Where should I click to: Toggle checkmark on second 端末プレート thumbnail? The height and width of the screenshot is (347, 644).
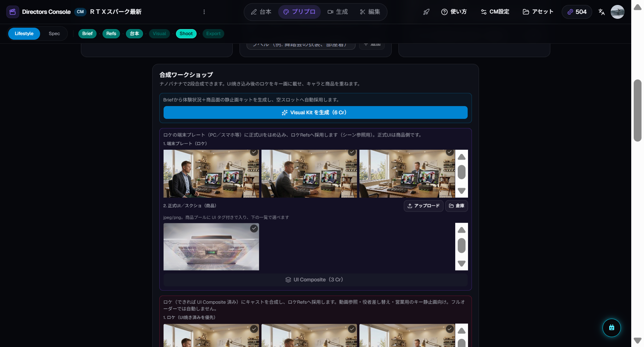[352, 152]
